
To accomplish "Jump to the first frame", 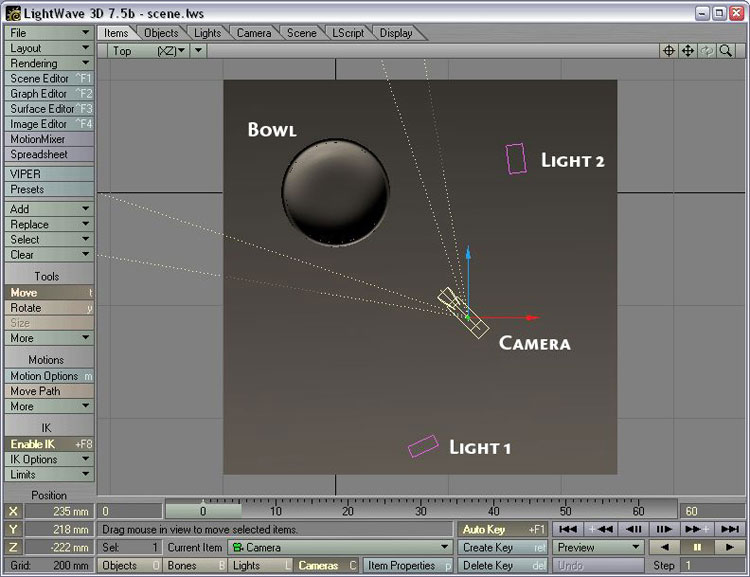I will click(x=568, y=529).
